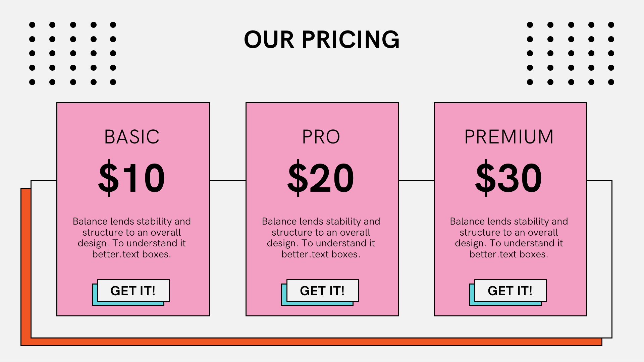Viewport: 644px width, 362px height.
Task: Click the $10 price text
Action: tap(131, 178)
